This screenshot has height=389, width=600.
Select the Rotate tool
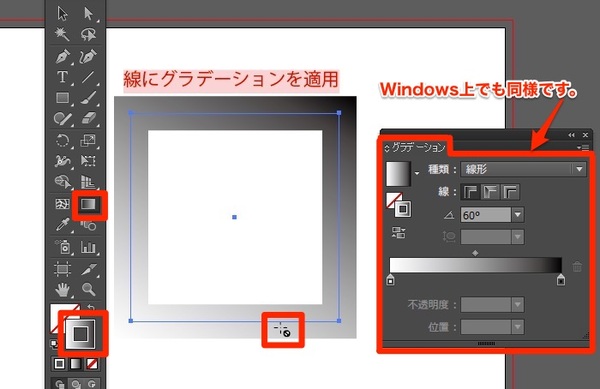click(x=62, y=140)
